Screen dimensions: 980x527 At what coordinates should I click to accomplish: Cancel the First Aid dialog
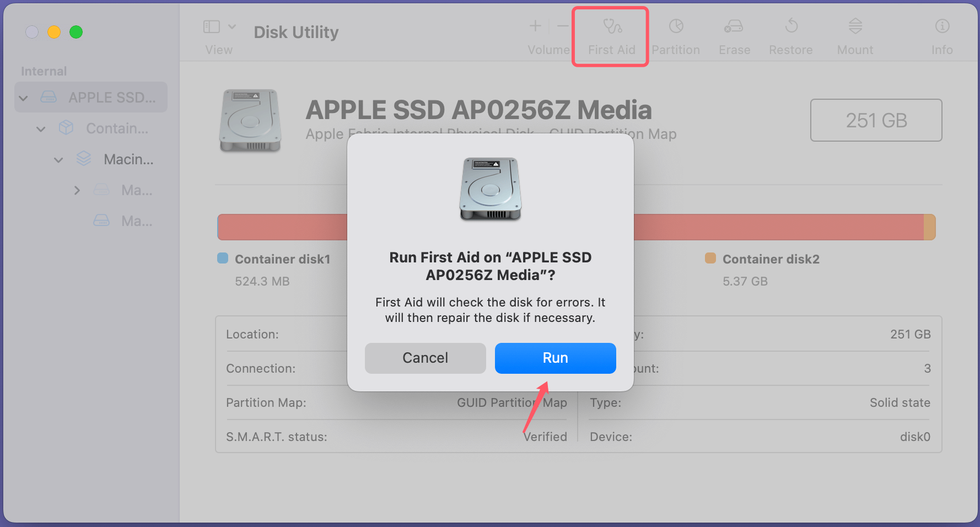click(425, 358)
